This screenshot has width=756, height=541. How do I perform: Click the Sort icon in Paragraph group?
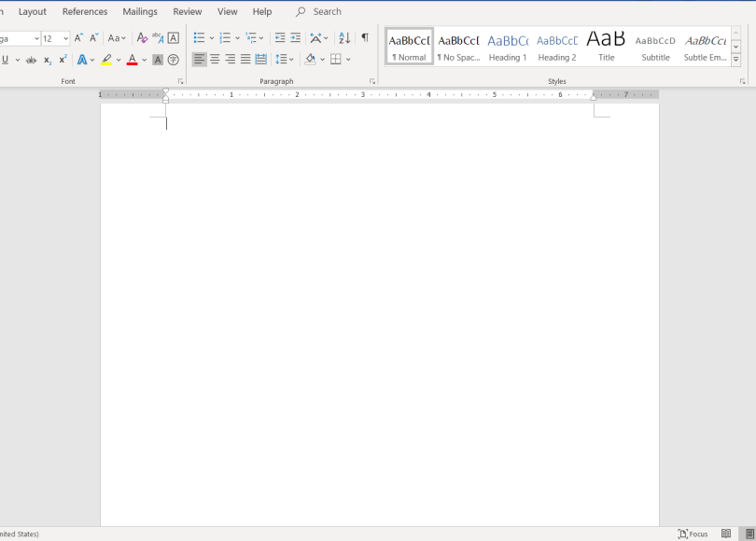tap(344, 38)
